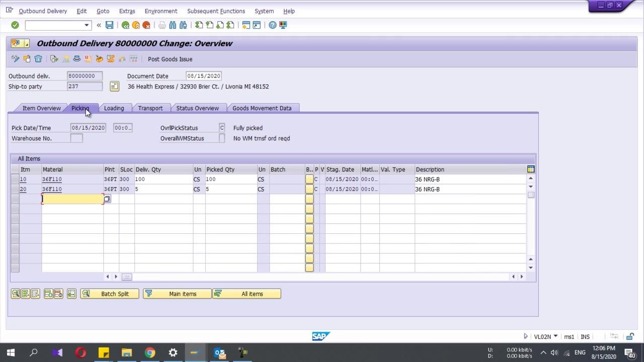This screenshot has height=362, width=644.
Task: Click the table horizontal scrollbar thumb
Action: 127,277
